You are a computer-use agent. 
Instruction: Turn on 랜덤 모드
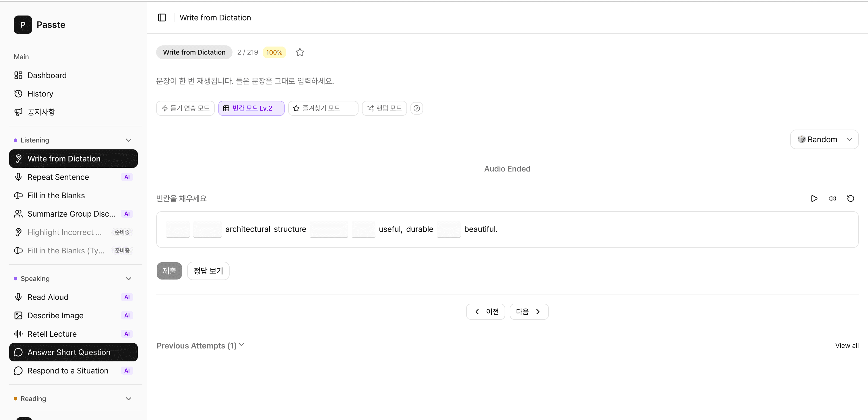click(384, 108)
